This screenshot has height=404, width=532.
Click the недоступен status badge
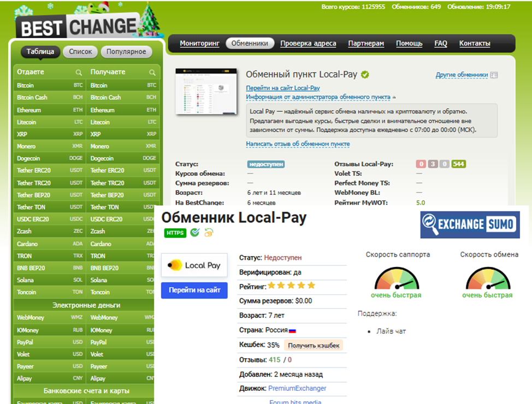[x=266, y=164]
